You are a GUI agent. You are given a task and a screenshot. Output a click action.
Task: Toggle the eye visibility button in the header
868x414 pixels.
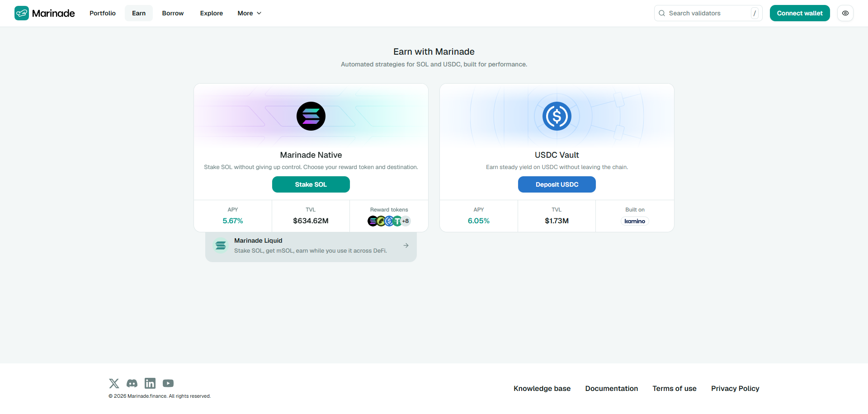[x=845, y=13]
